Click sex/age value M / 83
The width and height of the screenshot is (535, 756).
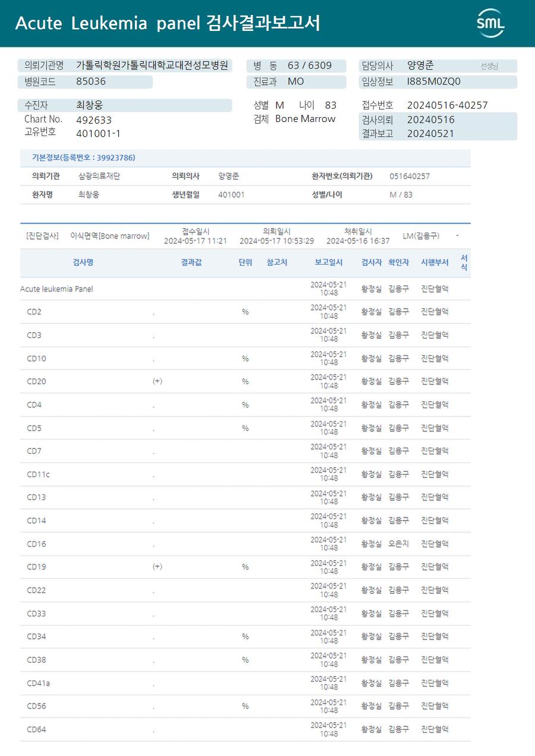click(x=401, y=195)
